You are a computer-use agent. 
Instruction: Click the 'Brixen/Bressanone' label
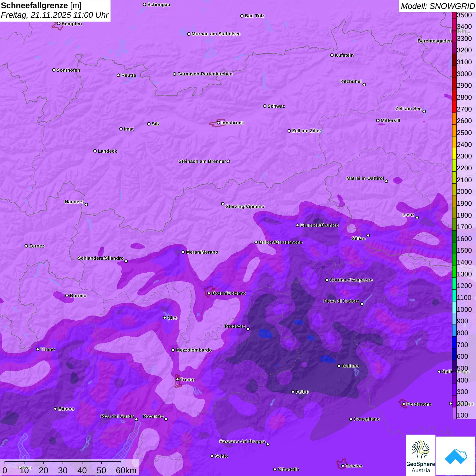280,242
